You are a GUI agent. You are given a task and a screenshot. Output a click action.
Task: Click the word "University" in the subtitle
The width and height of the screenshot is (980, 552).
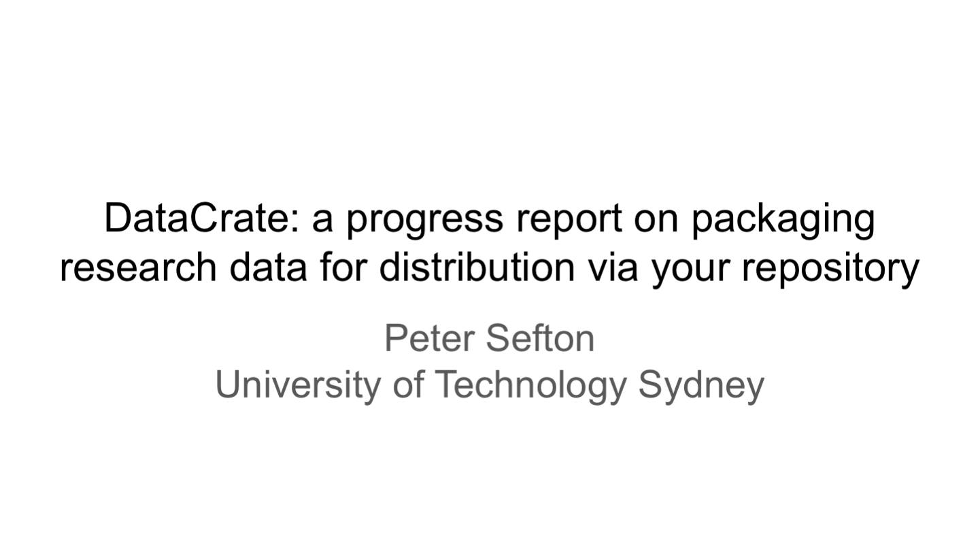point(299,386)
